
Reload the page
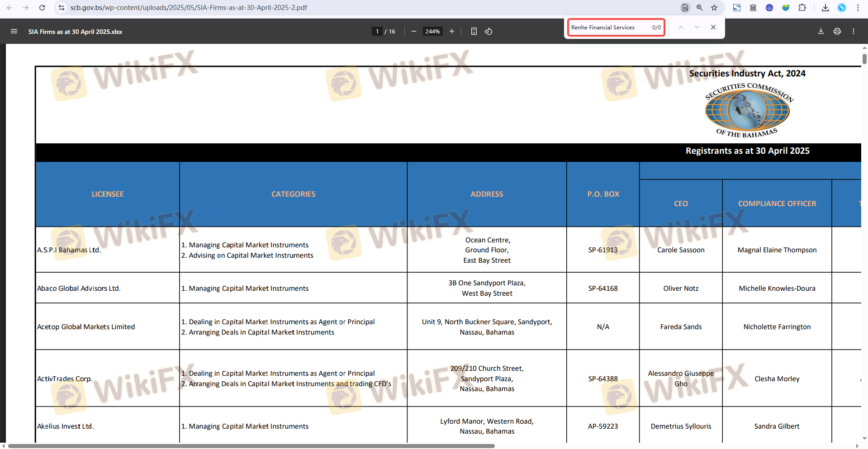click(42, 8)
